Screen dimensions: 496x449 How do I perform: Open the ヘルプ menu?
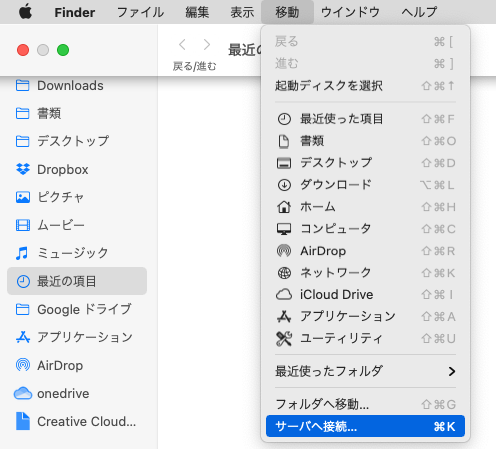pyautogui.click(x=419, y=13)
